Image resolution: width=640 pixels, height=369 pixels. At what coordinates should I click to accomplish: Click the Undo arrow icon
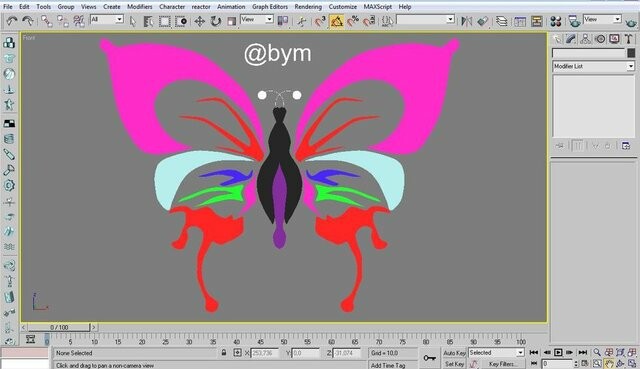point(12,21)
